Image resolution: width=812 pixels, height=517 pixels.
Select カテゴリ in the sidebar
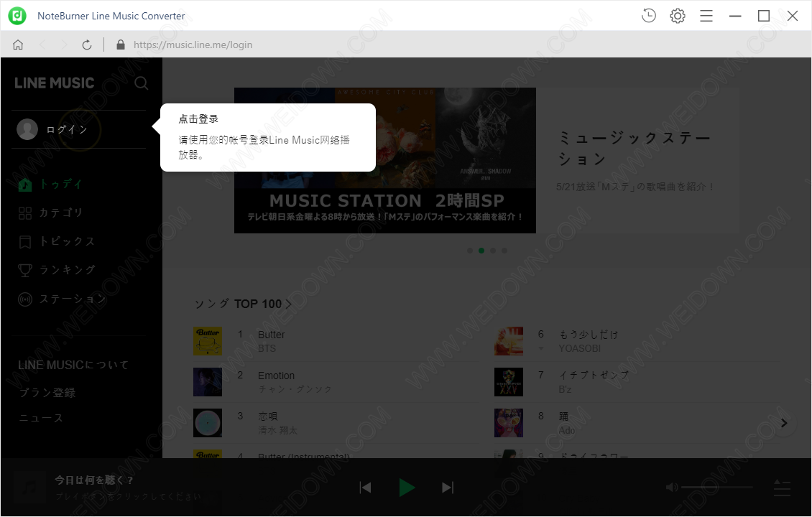[61, 213]
